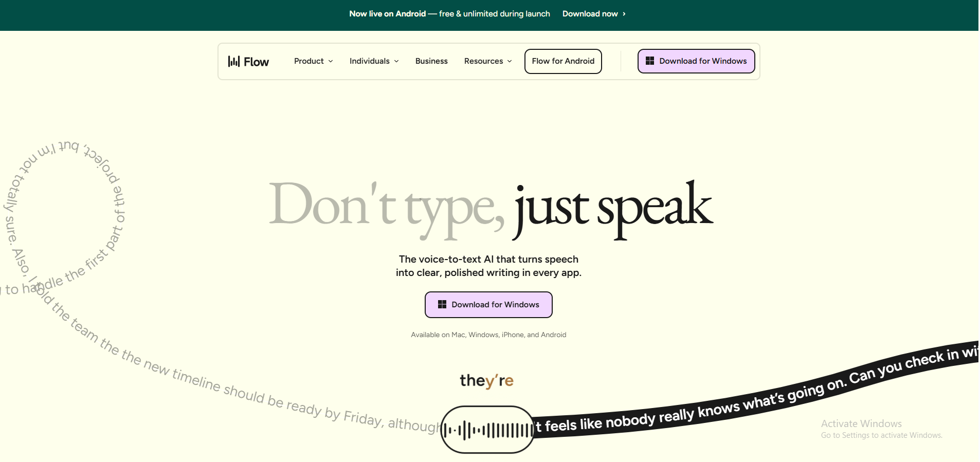
Task: Click the Windows icon in hero download button
Action: tap(442, 304)
